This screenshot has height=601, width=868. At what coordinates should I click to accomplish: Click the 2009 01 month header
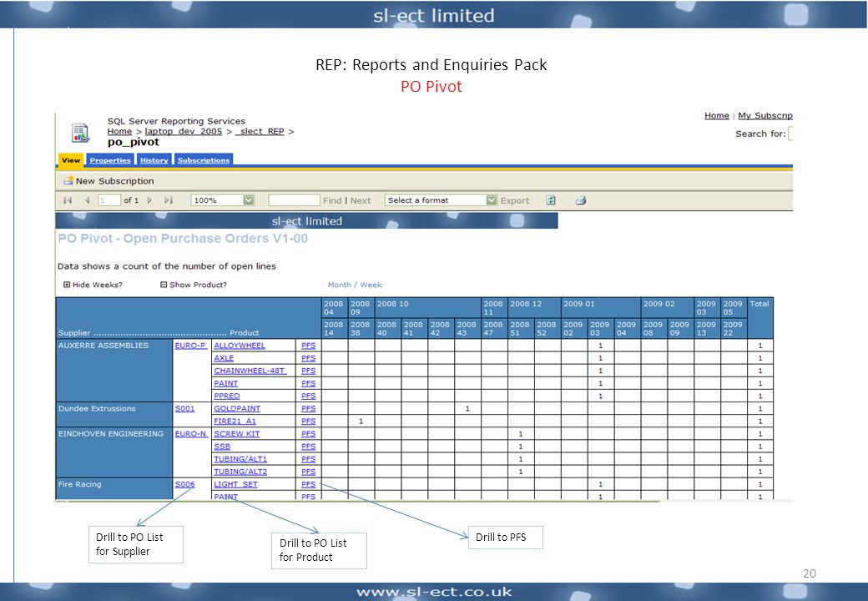601,308
